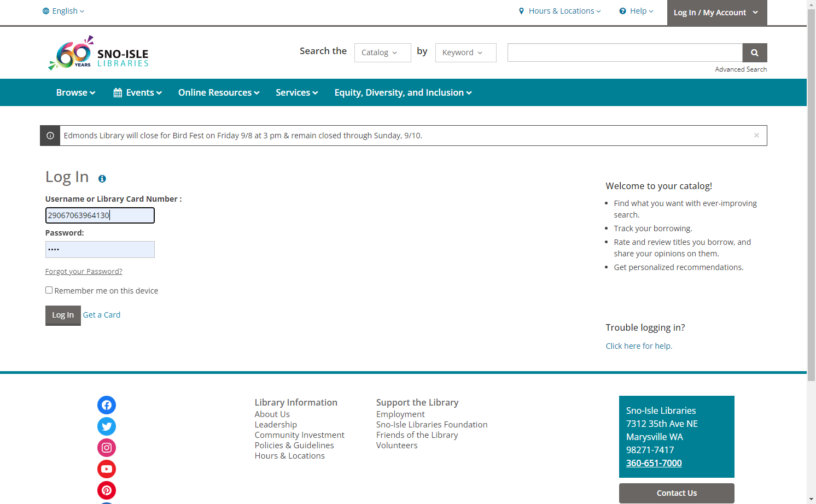
Task: Click Forgot your Password link
Action: pos(84,271)
